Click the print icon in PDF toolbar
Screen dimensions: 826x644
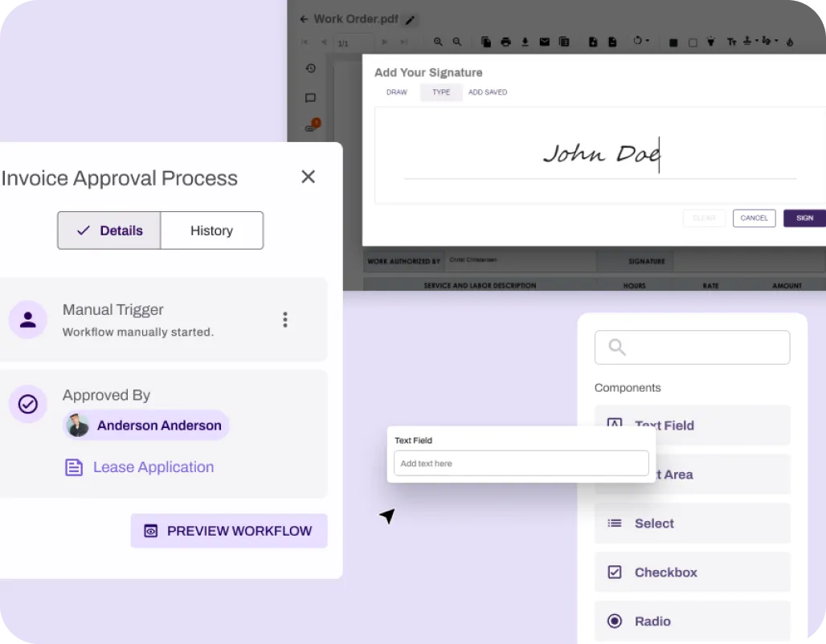tap(505, 42)
